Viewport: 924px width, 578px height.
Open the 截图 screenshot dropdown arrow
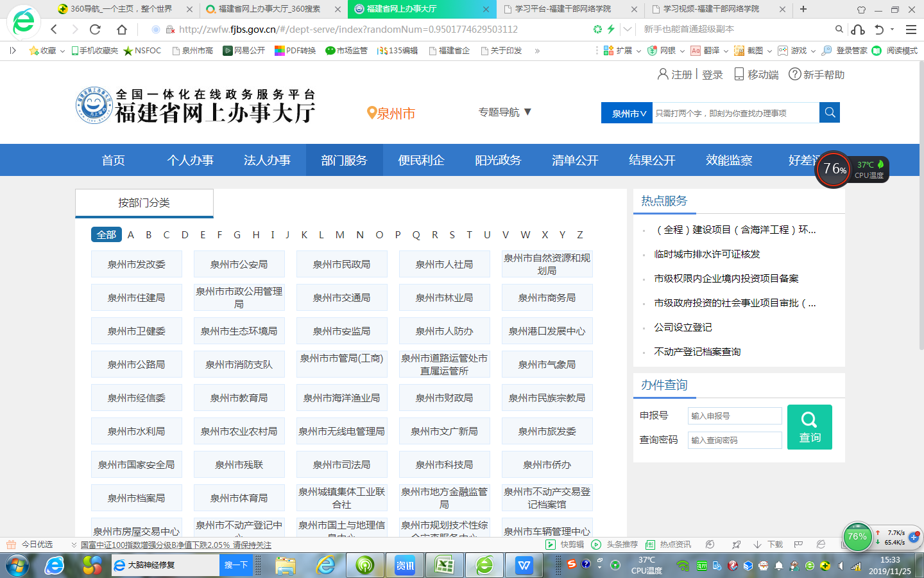(x=769, y=51)
